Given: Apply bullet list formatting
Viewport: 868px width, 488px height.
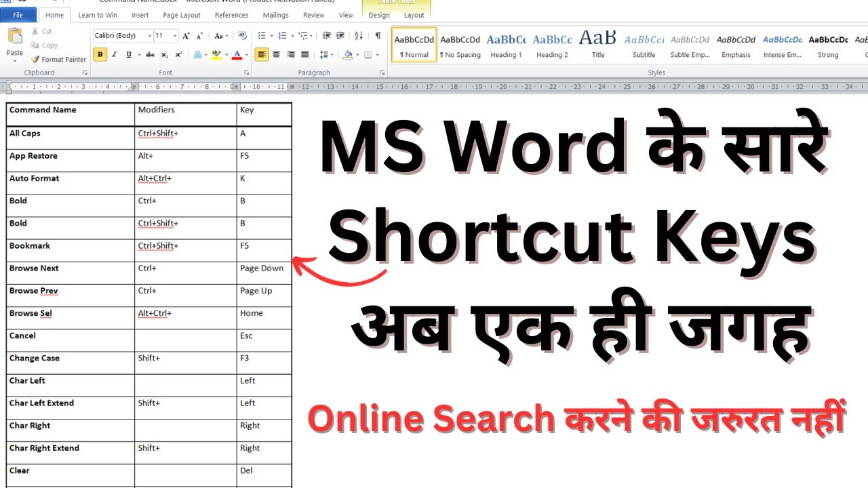Looking at the screenshot, I should [x=262, y=36].
